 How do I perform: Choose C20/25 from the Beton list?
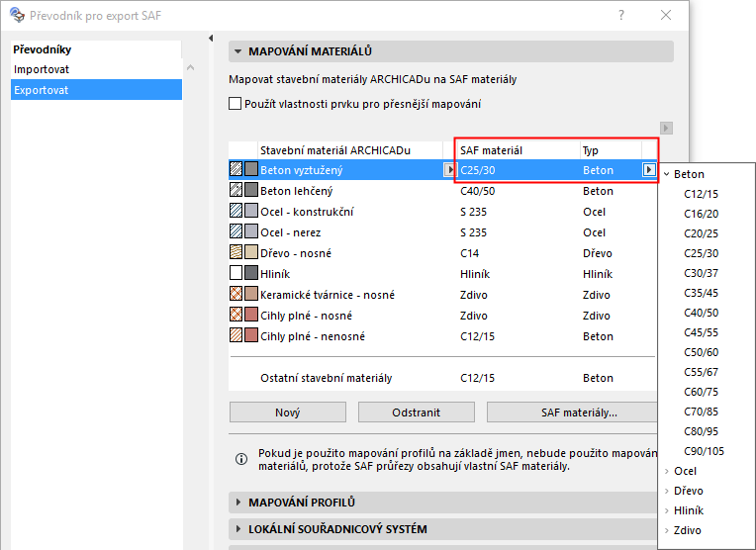pos(701,233)
